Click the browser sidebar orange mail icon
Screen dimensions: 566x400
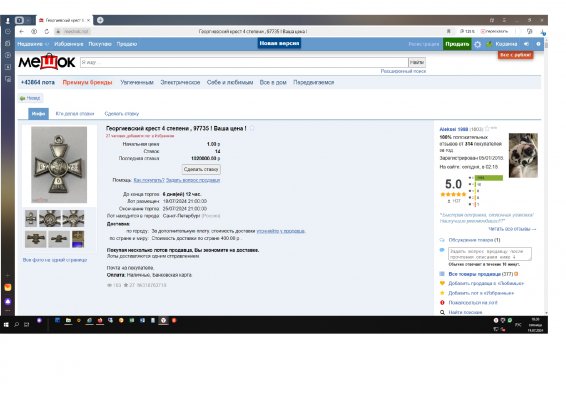click(x=8, y=287)
